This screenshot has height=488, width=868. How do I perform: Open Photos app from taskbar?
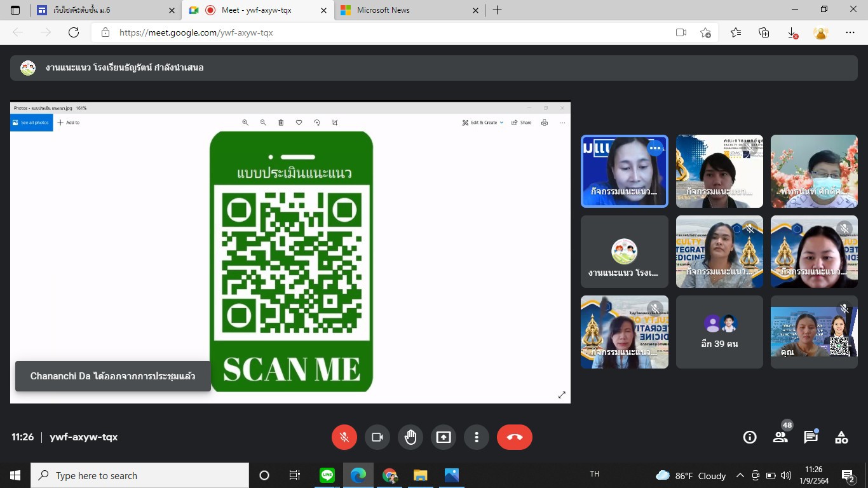452,475
